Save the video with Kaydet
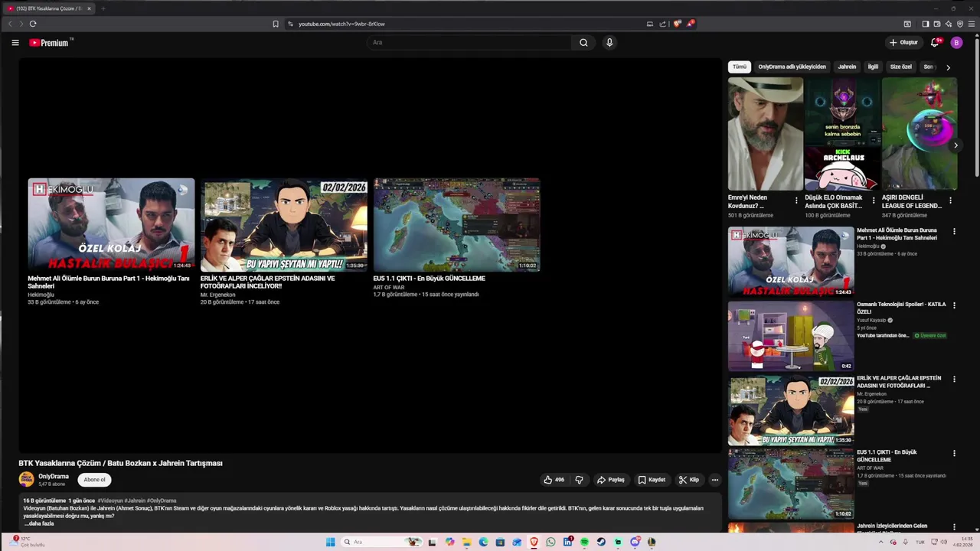980x551 pixels. point(652,480)
